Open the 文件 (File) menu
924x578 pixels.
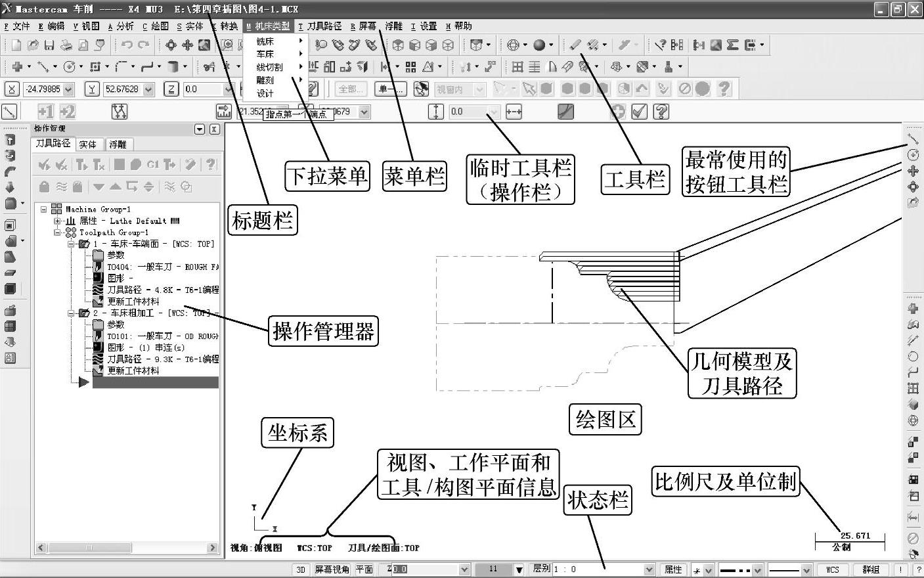(x=17, y=26)
